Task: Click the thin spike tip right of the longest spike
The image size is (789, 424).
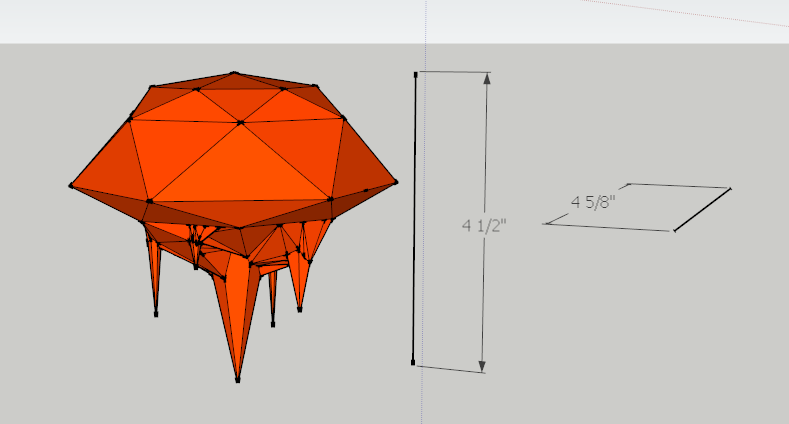Action: coord(273,324)
